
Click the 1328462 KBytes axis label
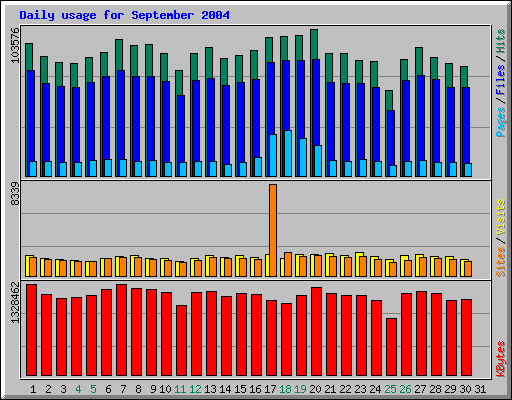(15, 303)
